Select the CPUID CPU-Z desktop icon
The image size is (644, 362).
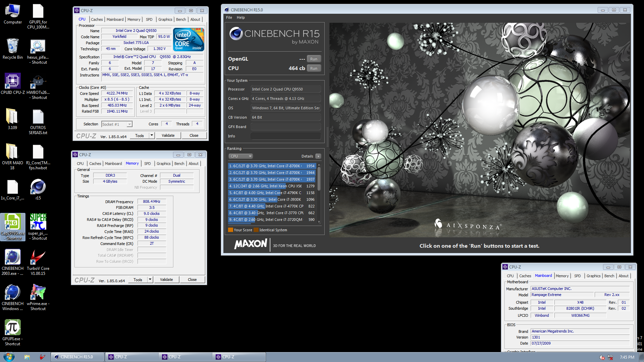(x=13, y=84)
